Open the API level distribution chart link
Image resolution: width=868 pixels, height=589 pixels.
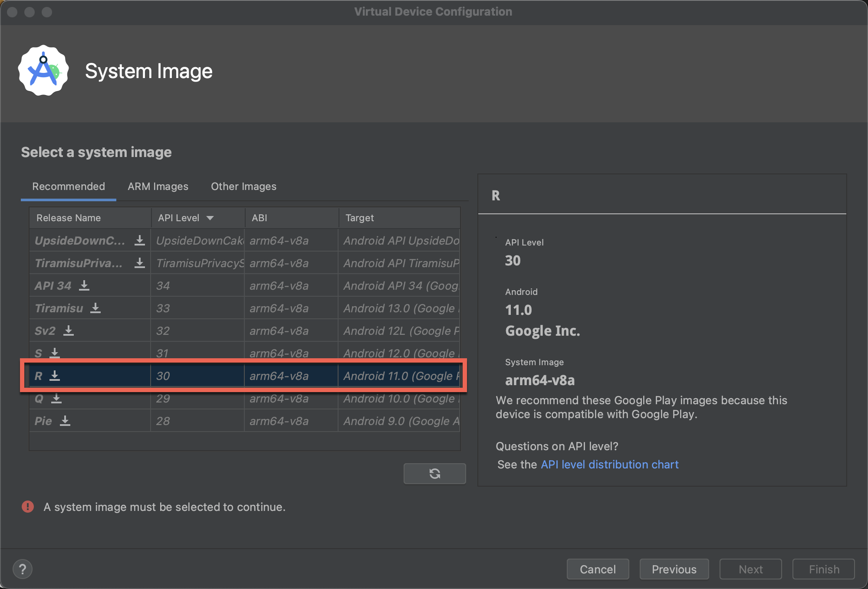tap(609, 465)
